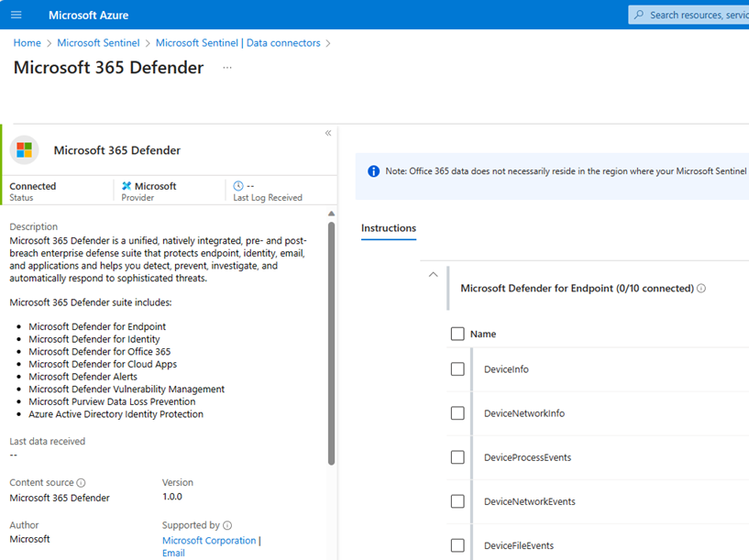Image resolution: width=749 pixels, height=560 pixels.
Task: Click the scrollbar up arrow in description pane
Action: pos(332,214)
